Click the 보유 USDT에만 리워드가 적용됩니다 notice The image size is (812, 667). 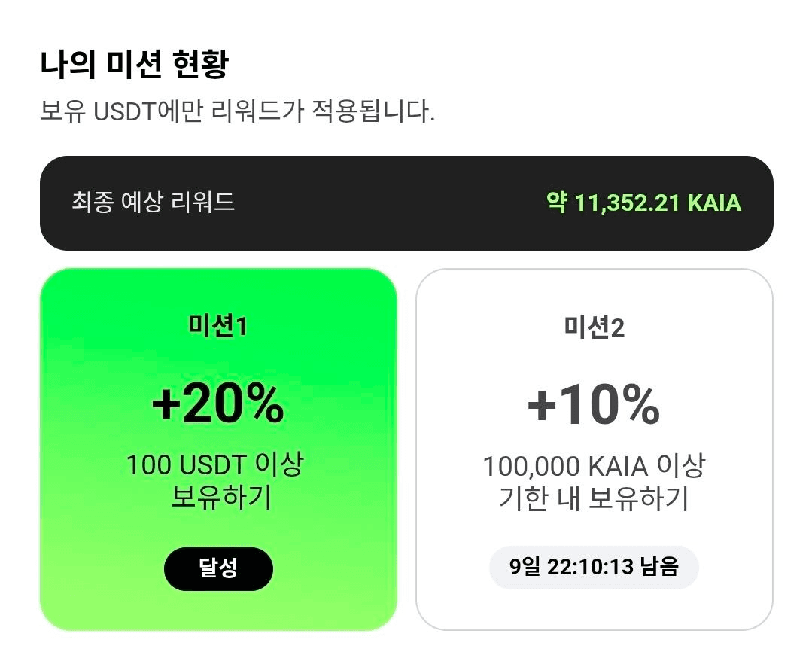(x=237, y=113)
